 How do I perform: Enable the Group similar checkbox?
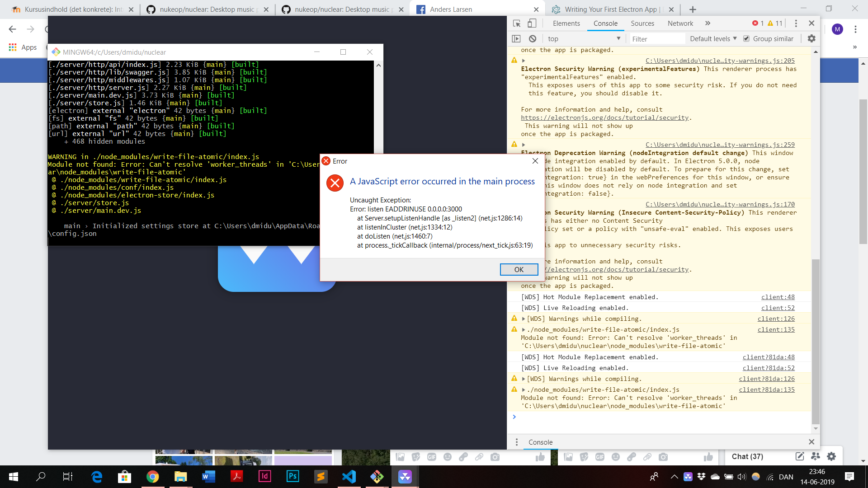[746, 38]
